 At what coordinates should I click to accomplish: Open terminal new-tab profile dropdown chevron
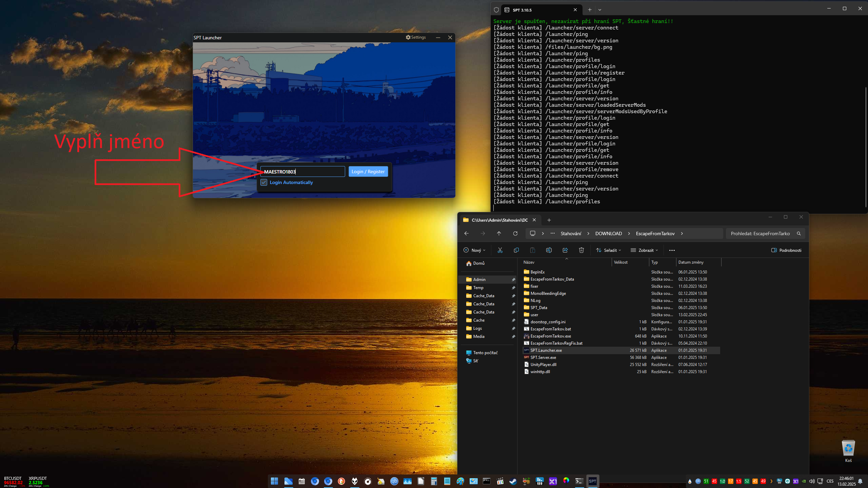coord(600,10)
